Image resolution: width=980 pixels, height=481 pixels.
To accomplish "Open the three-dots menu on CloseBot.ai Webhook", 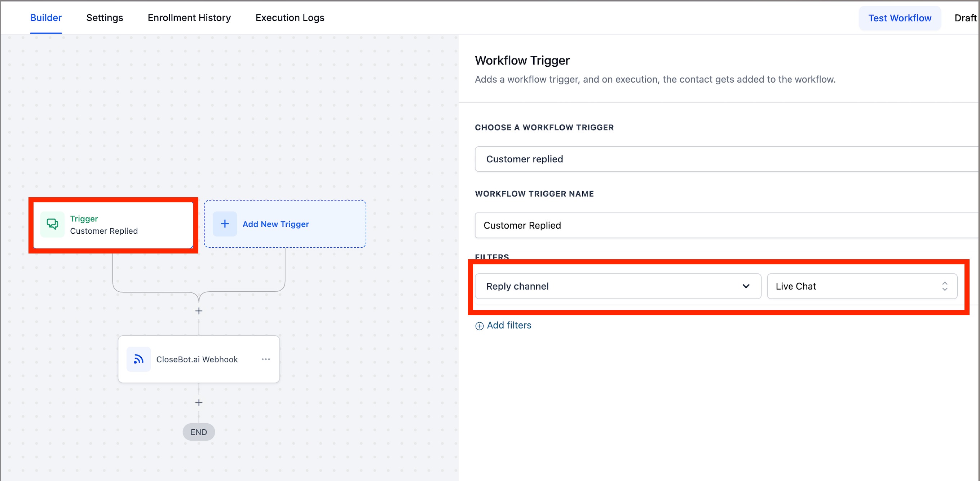I will (x=265, y=359).
